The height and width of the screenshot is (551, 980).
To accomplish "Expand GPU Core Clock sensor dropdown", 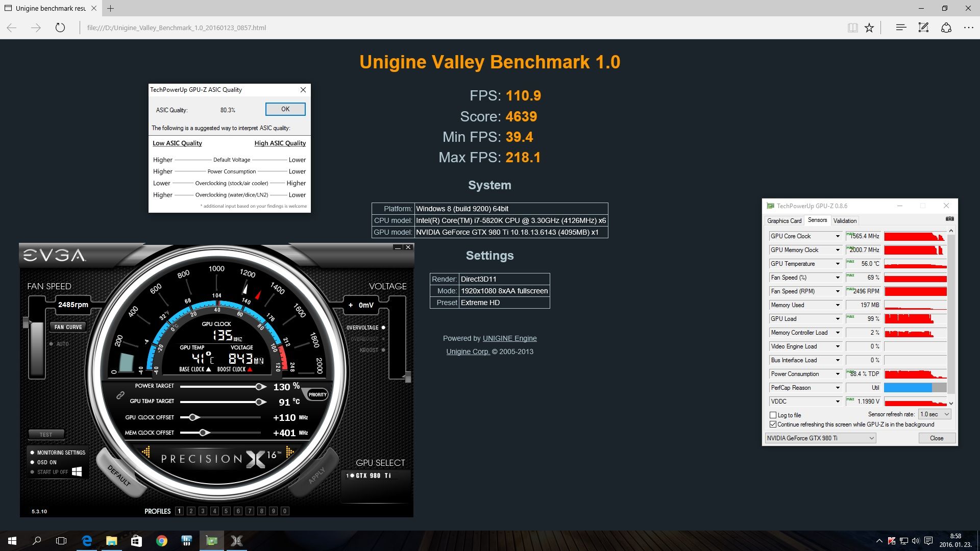I will [838, 236].
